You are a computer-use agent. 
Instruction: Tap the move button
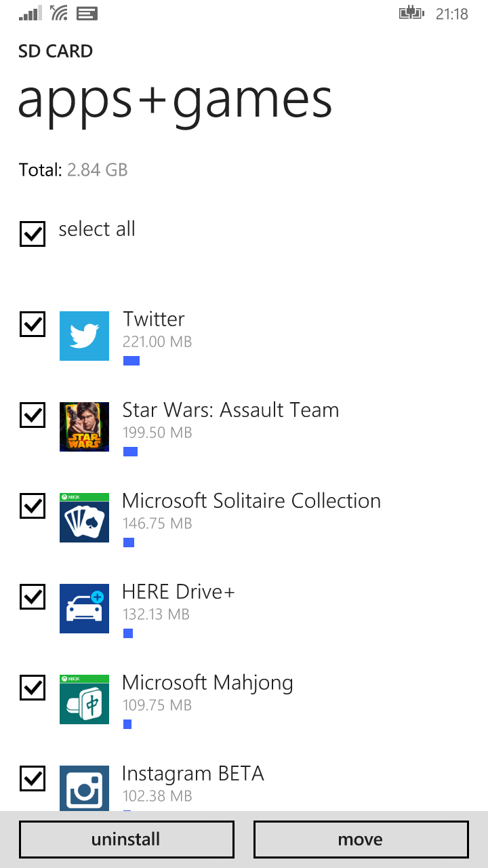[361, 840]
